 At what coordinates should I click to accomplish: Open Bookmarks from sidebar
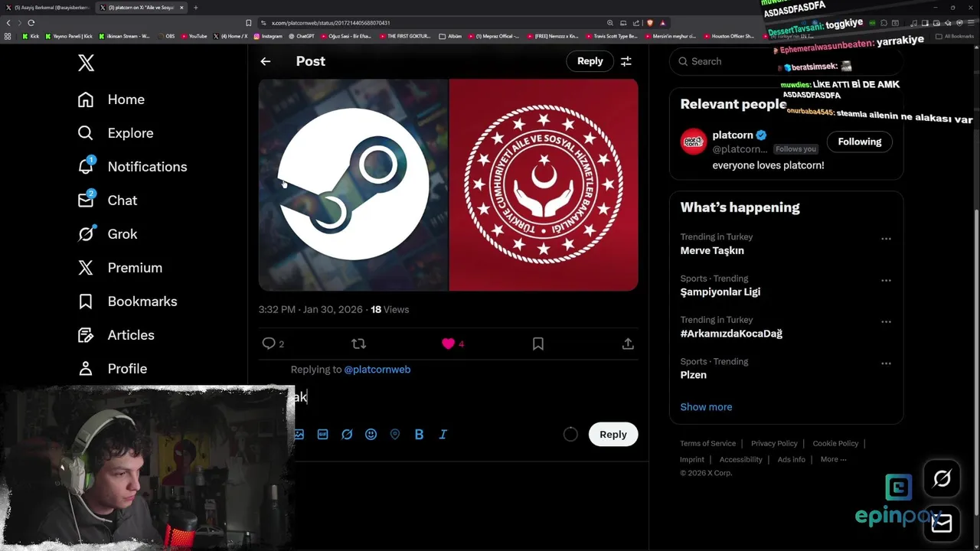(127, 302)
